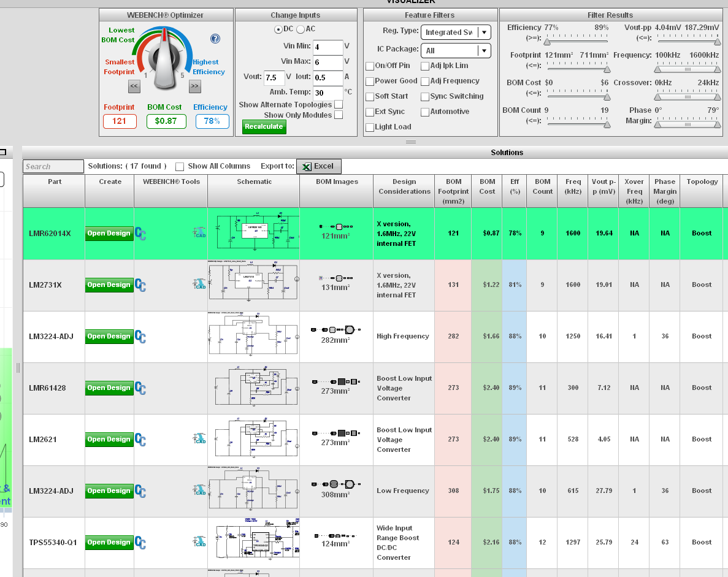Adjust the BOM Cost filter slider handle

[x=607, y=97]
